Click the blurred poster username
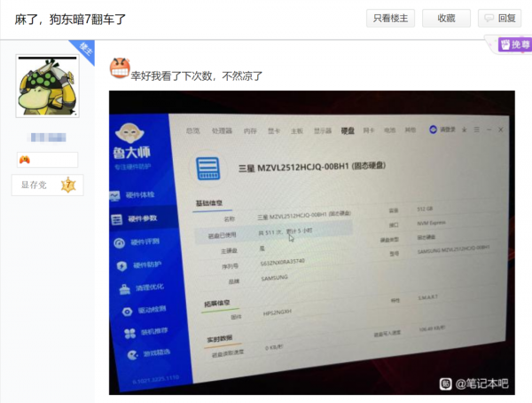The height and width of the screenshot is (403, 532). click(x=48, y=138)
